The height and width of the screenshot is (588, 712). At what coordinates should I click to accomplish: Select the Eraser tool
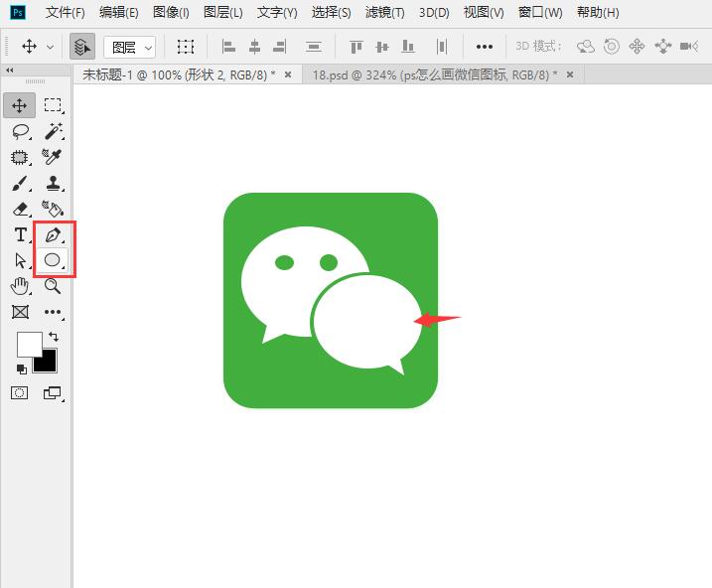pyautogui.click(x=20, y=209)
